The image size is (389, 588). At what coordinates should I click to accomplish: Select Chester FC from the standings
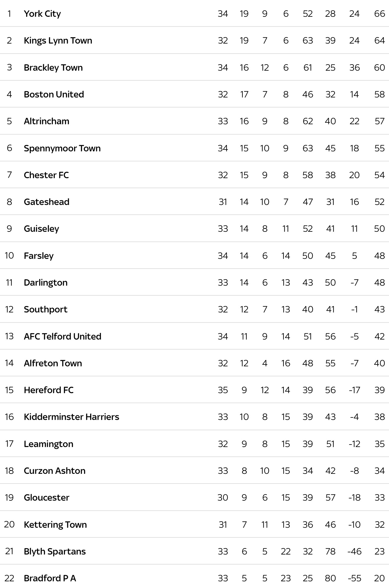(46, 175)
